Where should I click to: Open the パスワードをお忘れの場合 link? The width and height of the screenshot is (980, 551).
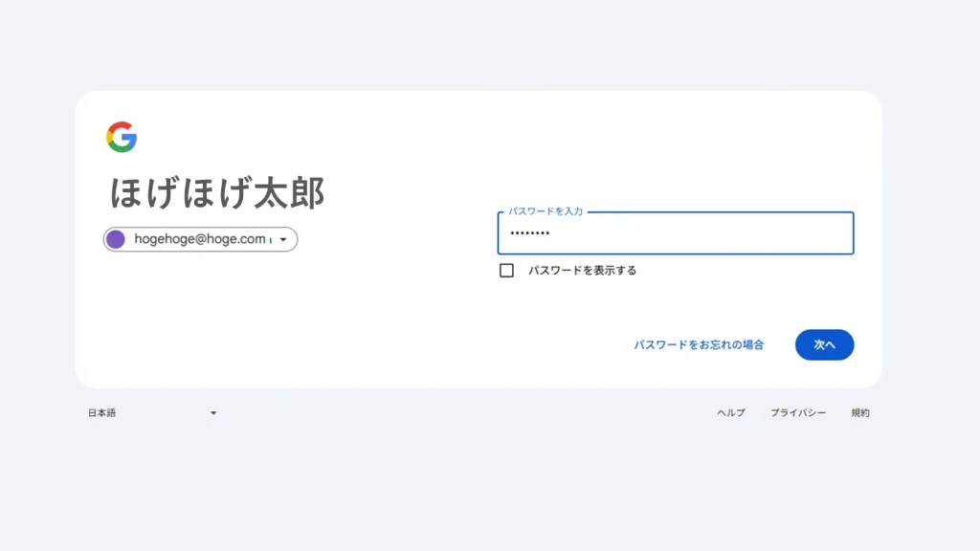[x=699, y=345]
